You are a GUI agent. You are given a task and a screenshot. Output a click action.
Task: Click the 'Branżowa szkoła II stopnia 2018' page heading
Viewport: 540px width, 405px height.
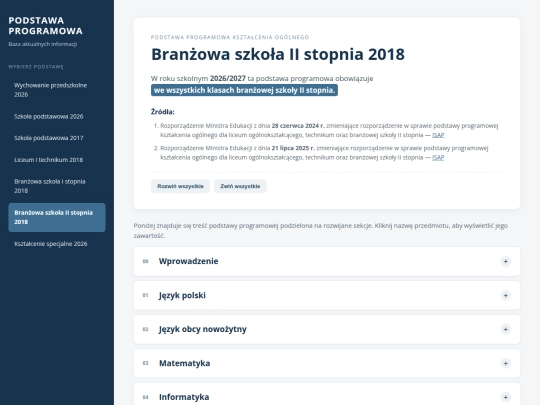[x=278, y=54]
